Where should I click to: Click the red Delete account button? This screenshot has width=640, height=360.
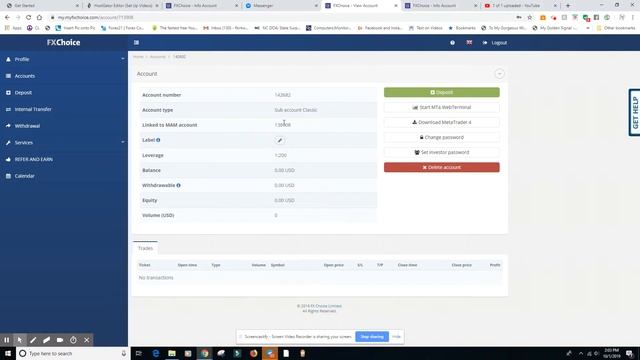click(x=441, y=167)
